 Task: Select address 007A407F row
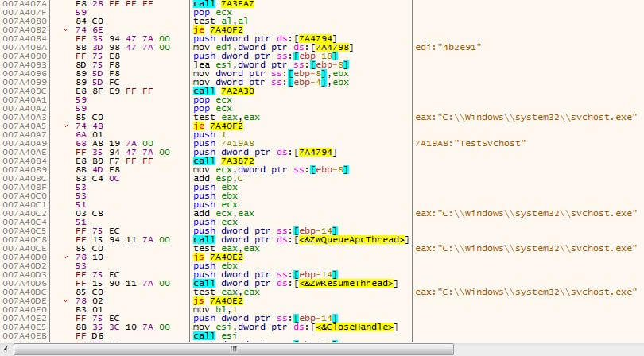tap(25, 13)
